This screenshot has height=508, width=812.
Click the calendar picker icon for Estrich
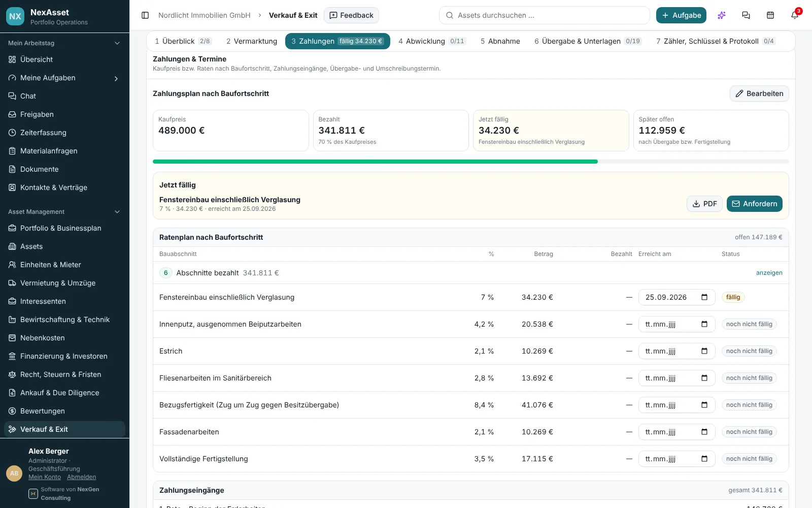(x=704, y=351)
